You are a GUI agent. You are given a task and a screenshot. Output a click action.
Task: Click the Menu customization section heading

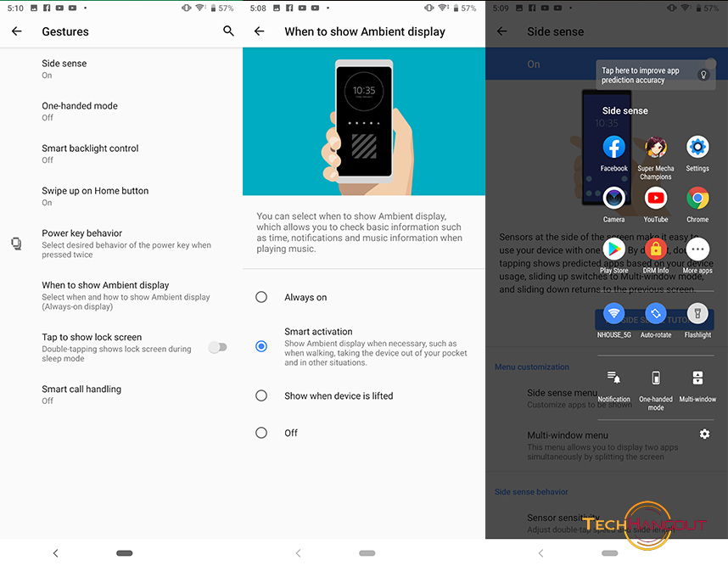532,367
